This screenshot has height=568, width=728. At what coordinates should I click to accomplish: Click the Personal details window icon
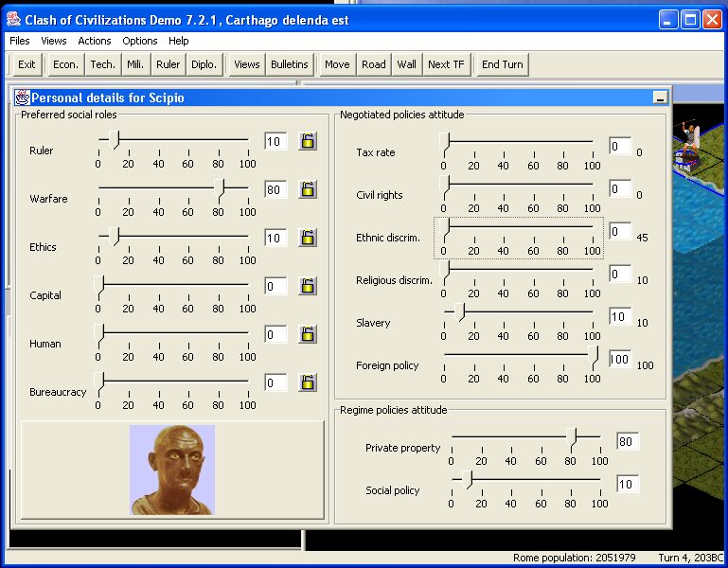[22, 97]
